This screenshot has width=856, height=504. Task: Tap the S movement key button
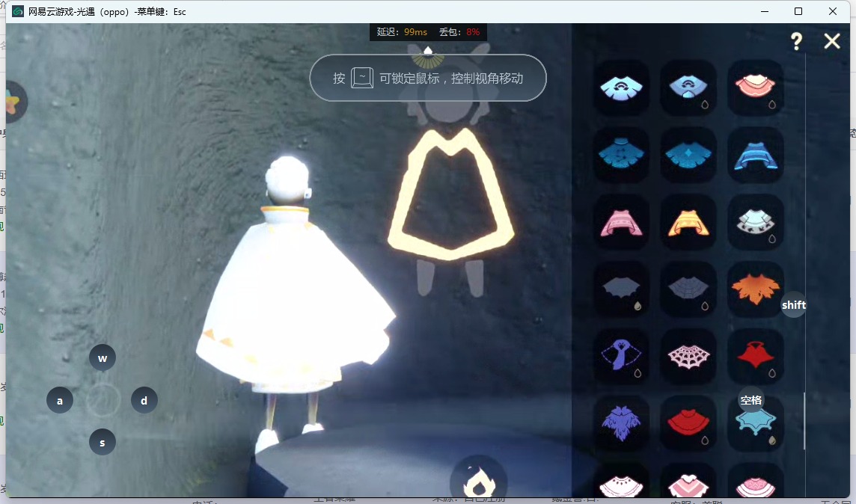point(102,443)
